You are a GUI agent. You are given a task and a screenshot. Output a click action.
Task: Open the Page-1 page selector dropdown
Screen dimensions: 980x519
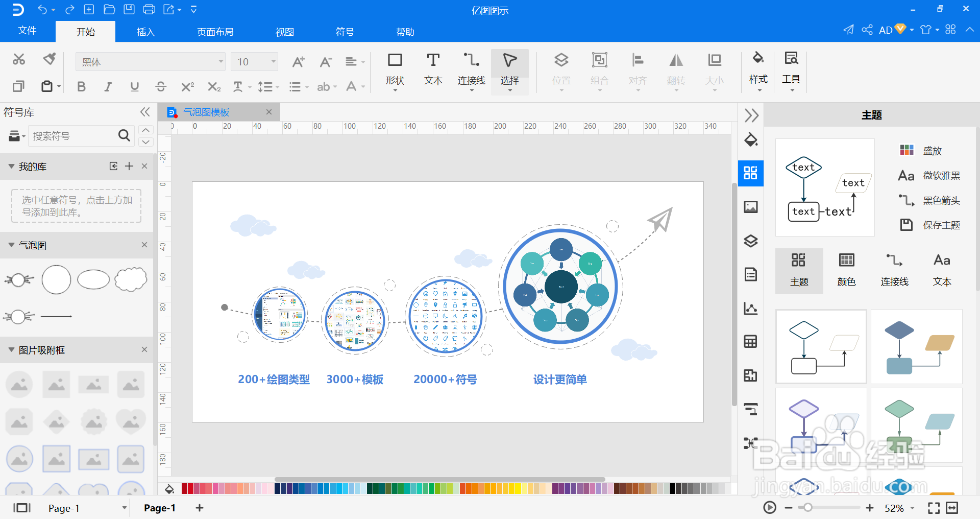tap(124, 508)
